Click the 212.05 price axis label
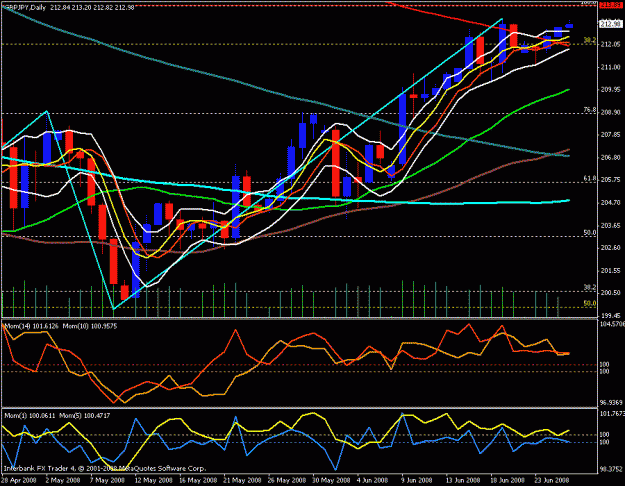The height and width of the screenshot is (486, 625). pos(610,44)
